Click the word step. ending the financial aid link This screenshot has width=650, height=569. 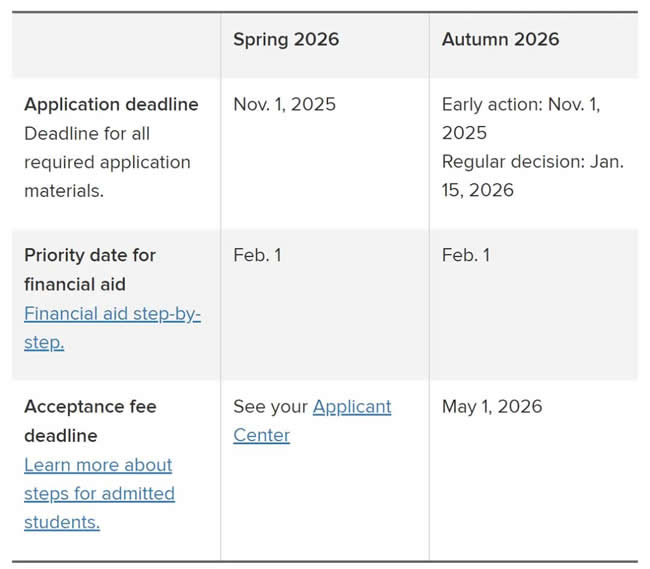click(44, 343)
